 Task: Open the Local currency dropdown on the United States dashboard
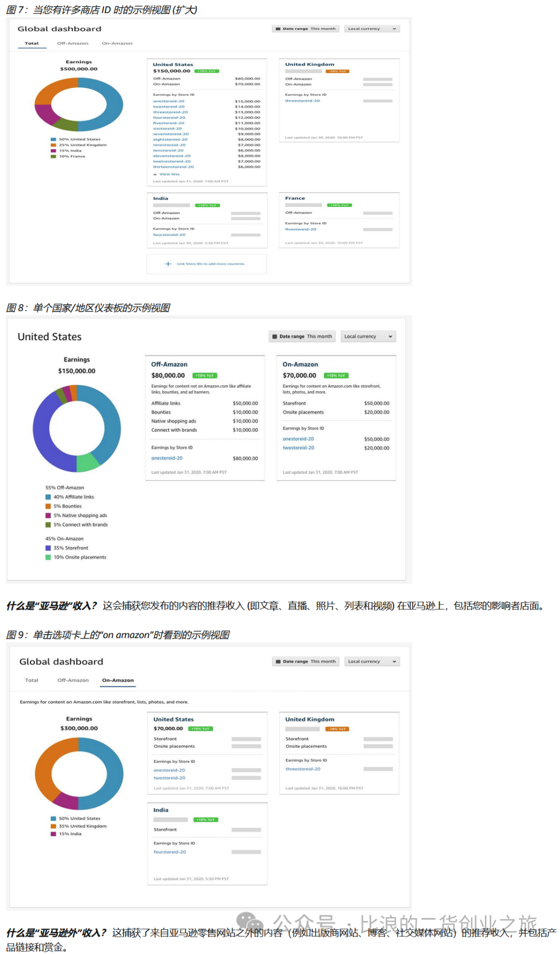point(368,336)
